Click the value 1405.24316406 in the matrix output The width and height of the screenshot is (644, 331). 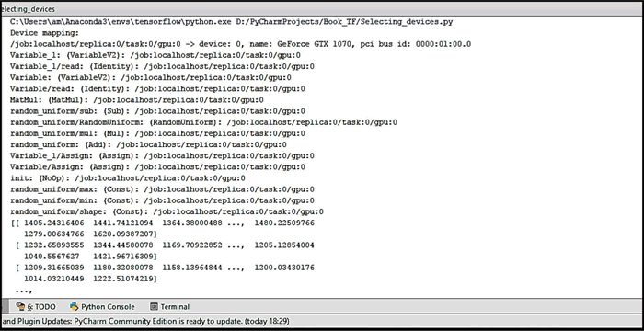(x=54, y=223)
